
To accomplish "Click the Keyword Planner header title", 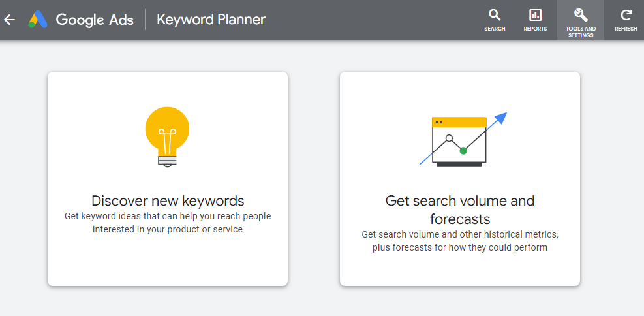I will pyautogui.click(x=211, y=20).
